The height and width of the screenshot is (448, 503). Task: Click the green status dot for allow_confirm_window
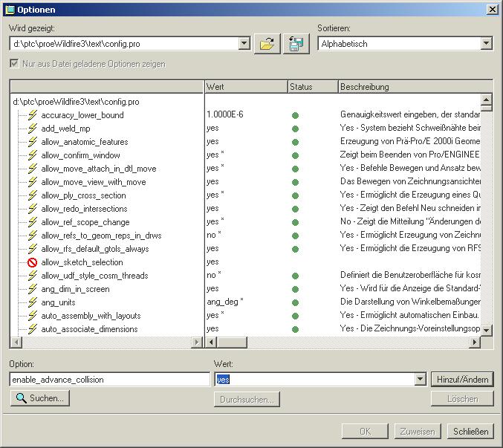coord(295,155)
